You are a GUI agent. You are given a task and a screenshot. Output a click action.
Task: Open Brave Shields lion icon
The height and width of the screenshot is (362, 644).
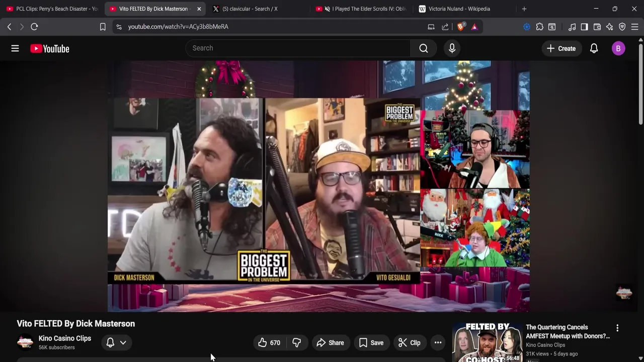click(460, 27)
